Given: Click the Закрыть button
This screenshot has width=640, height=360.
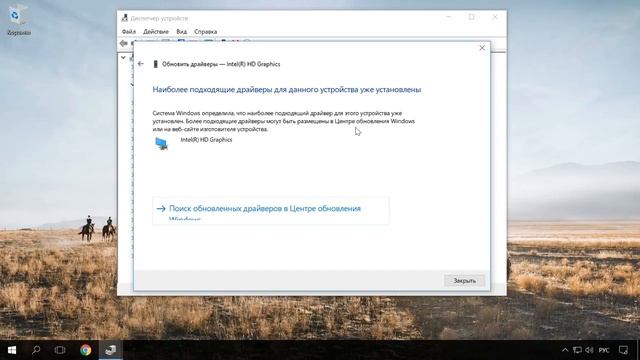Looking at the screenshot, I should (x=464, y=280).
